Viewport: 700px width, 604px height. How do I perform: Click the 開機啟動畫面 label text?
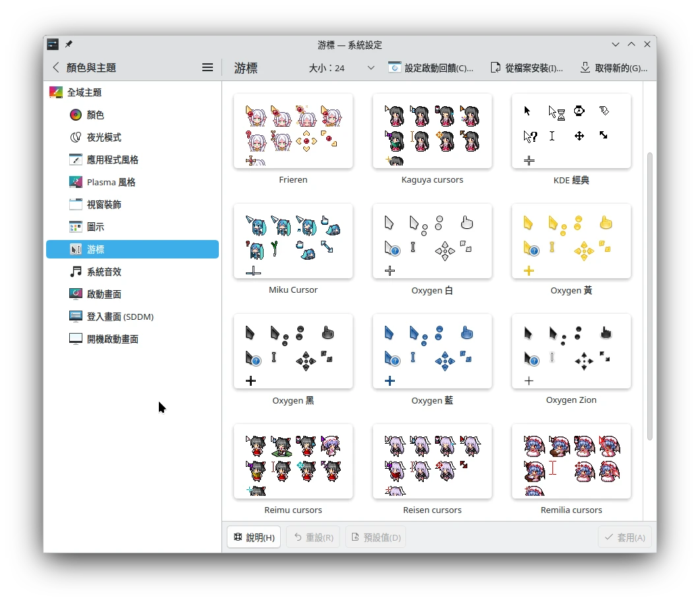[x=113, y=339]
